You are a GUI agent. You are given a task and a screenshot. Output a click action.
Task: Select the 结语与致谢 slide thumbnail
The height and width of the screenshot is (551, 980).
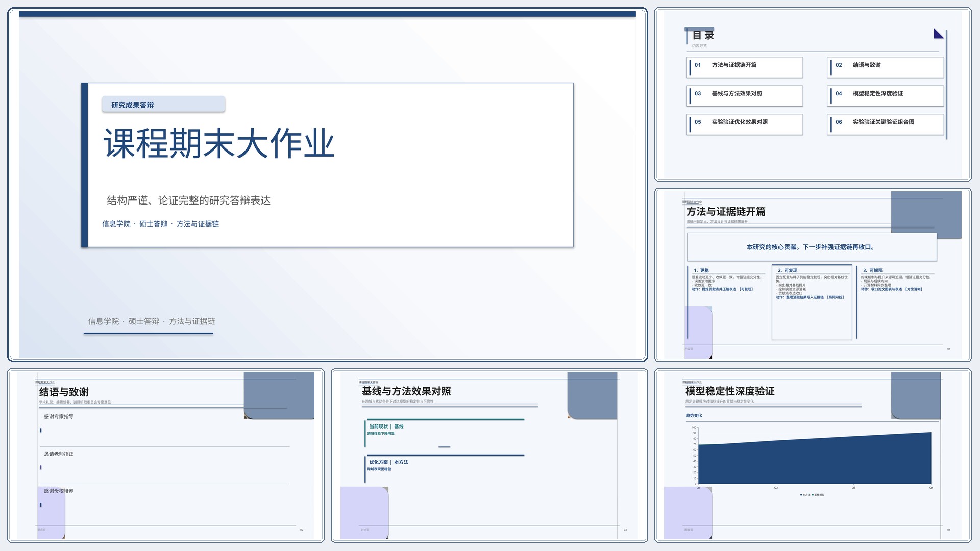pos(166,456)
